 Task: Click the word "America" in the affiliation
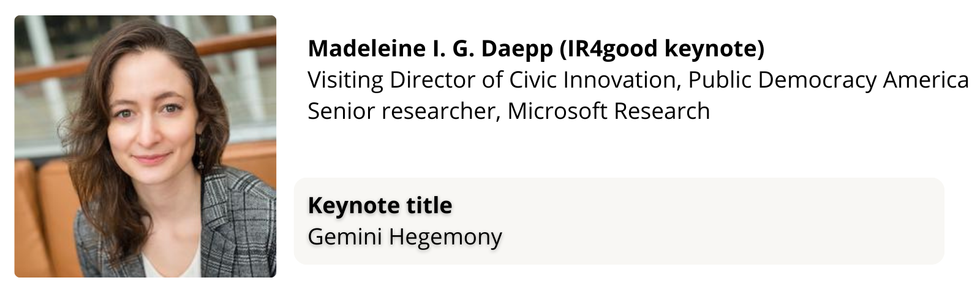click(926, 80)
